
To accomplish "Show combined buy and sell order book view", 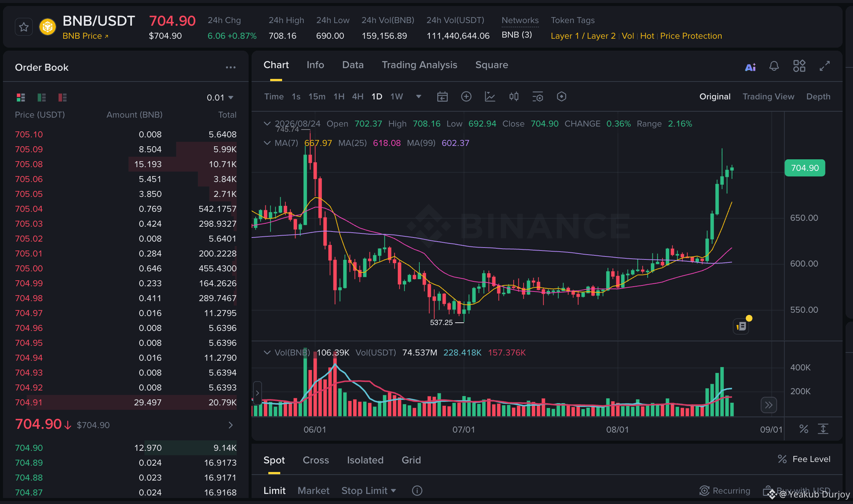I will (x=21, y=98).
